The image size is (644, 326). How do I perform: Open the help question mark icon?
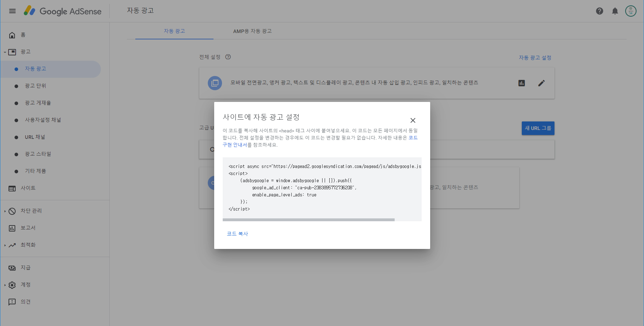click(600, 11)
